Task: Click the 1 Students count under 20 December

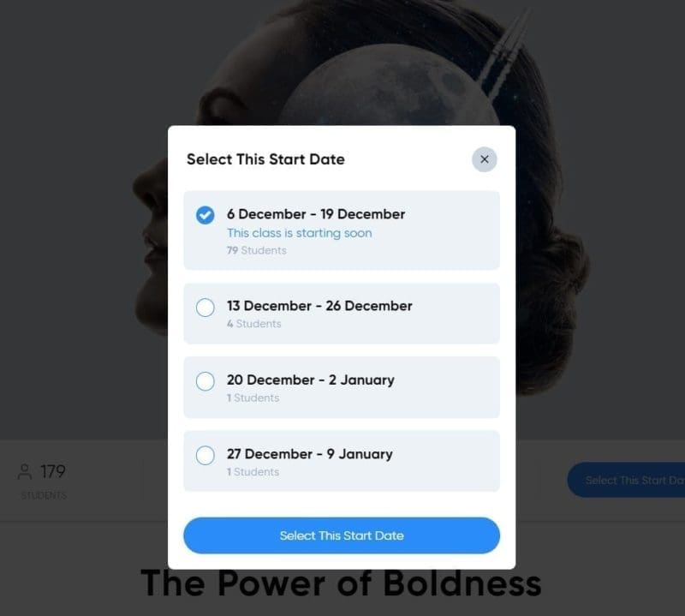Action: (x=253, y=398)
